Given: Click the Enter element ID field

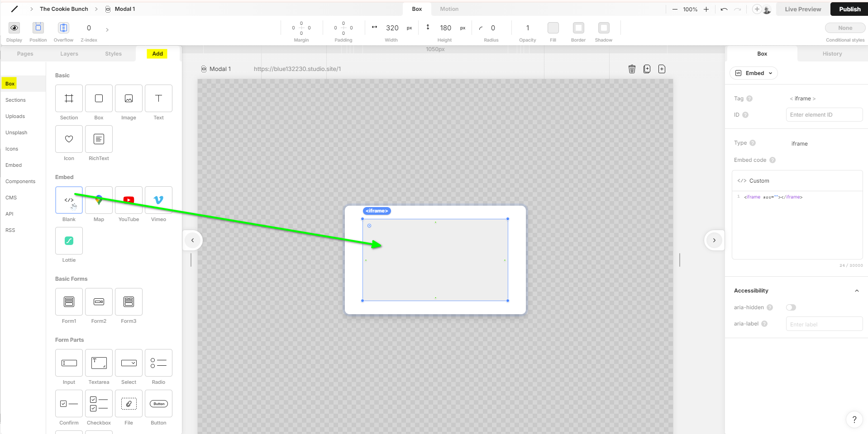Looking at the screenshot, I should click(824, 115).
